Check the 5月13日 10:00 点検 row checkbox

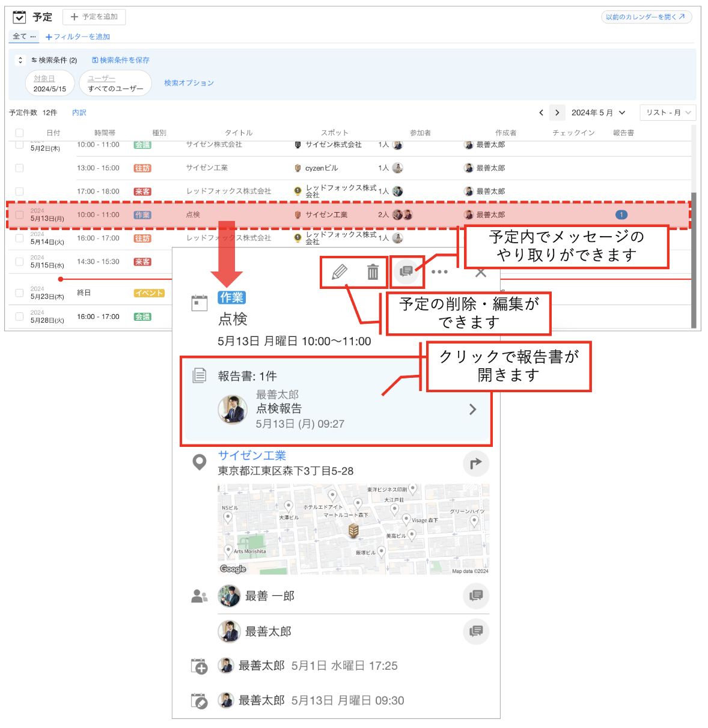coord(19,214)
